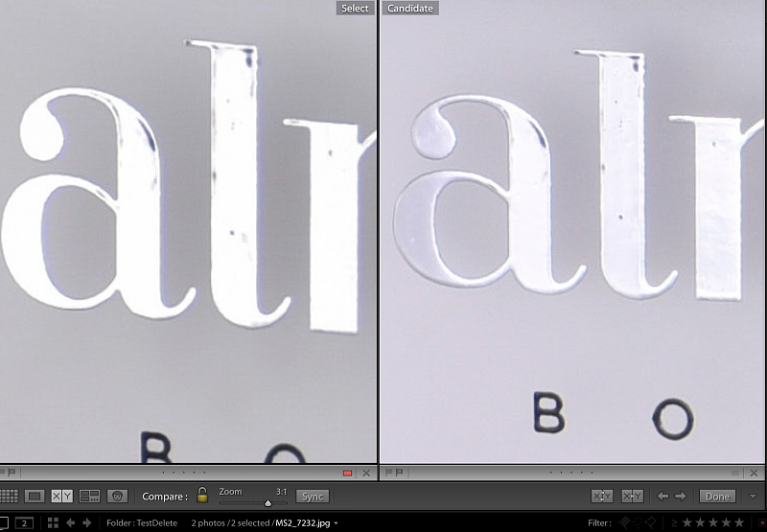The width and height of the screenshot is (767, 532).
Task: Remove Candidate photo with X button
Action: pyautogui.click(x=751, y=473)
